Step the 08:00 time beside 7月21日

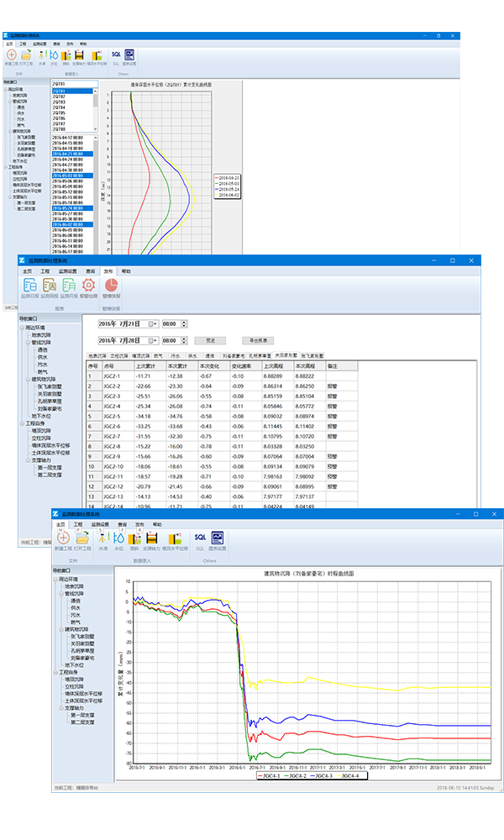click(x=184, y=323)
